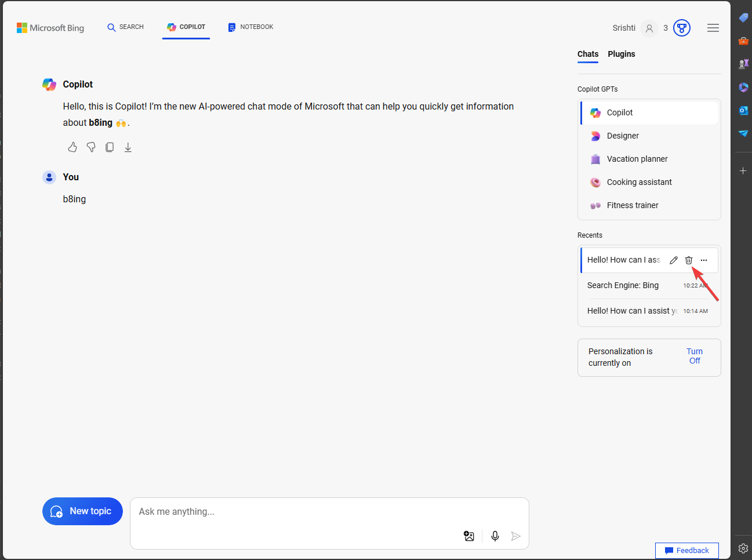Choose the Designer GPT

coord(649,136)
